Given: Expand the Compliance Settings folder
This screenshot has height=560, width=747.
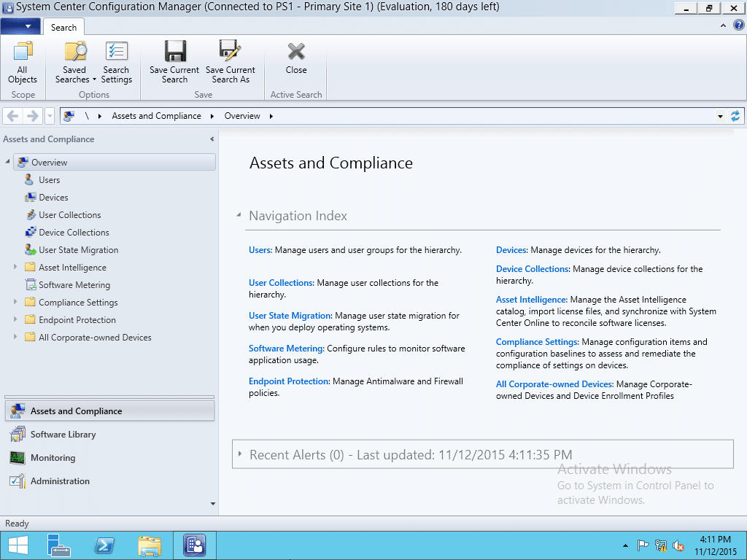Looking at the screenshot, I should (x=15, y=303).
